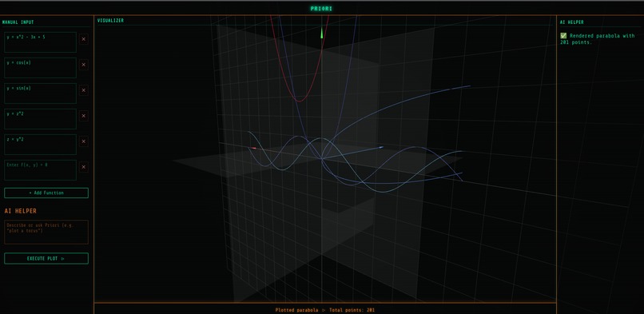Viewport: 644px width, 314px height.
Task: Edit the z = y^2 input box
Action: (40, 145)
